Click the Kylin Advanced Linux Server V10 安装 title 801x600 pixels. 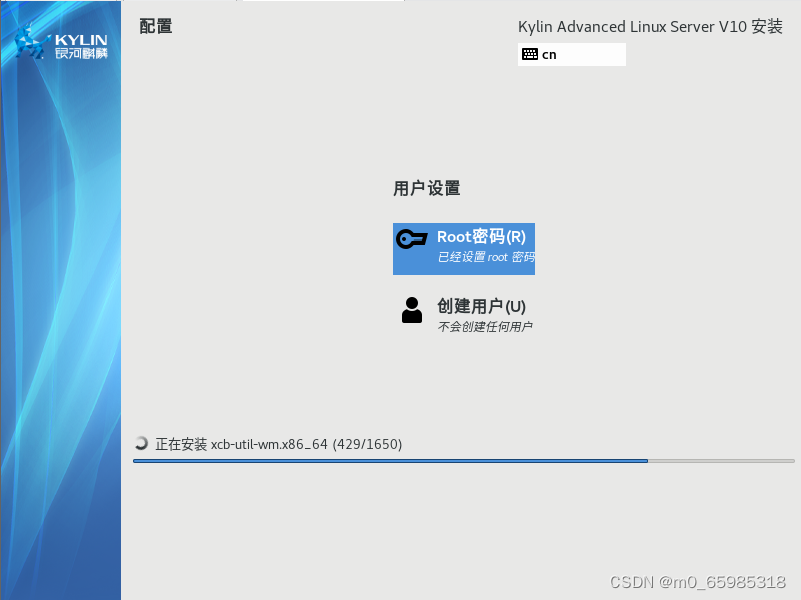point(650,27)
